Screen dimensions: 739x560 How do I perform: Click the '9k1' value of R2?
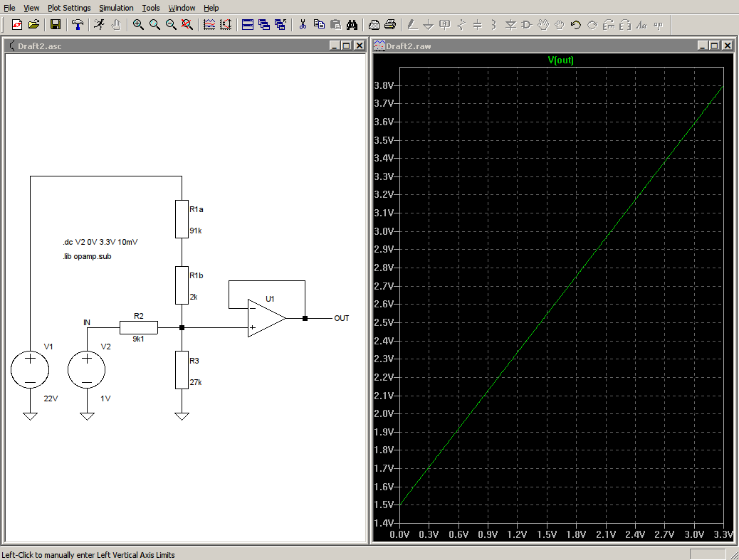tap(138, 339)
